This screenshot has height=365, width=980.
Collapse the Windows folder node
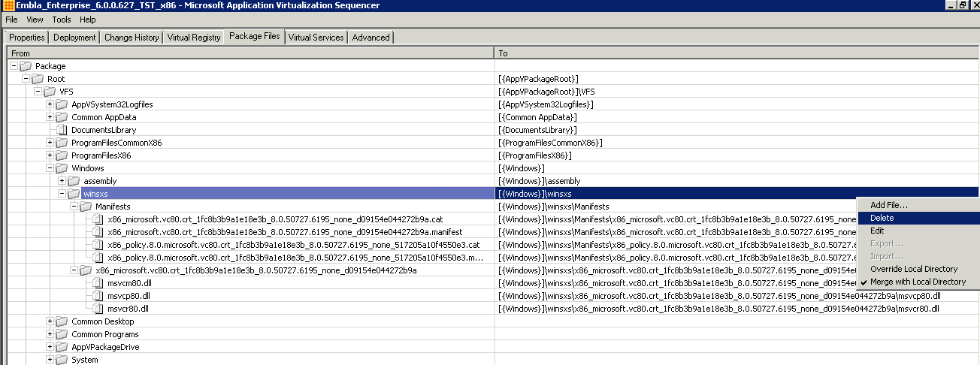[x=50, y=168]
